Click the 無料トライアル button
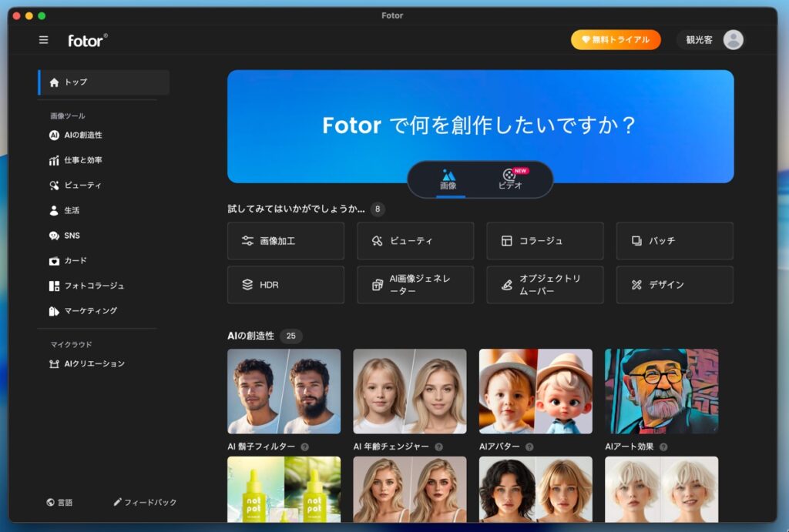Viewport: 789px width, 532px height. (616, 40)
